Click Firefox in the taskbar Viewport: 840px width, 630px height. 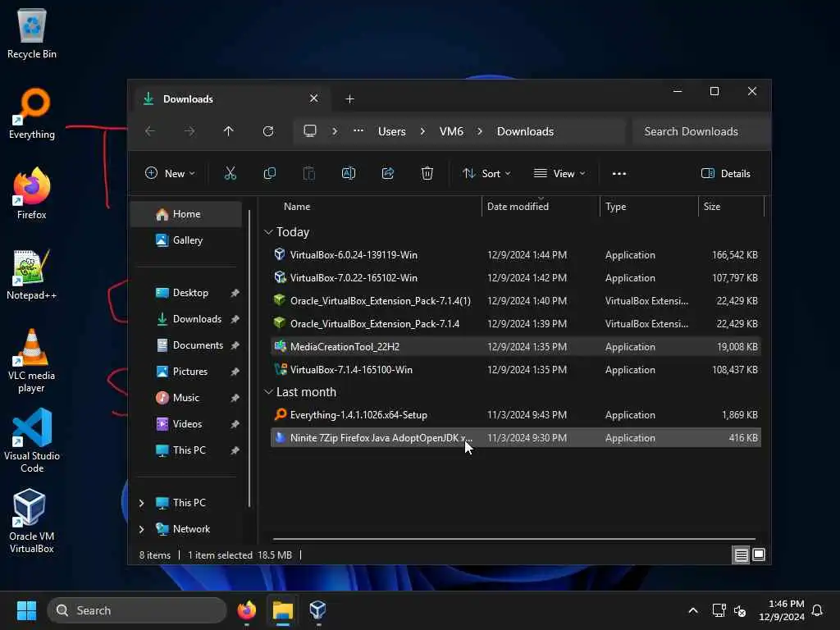point(246,610)
